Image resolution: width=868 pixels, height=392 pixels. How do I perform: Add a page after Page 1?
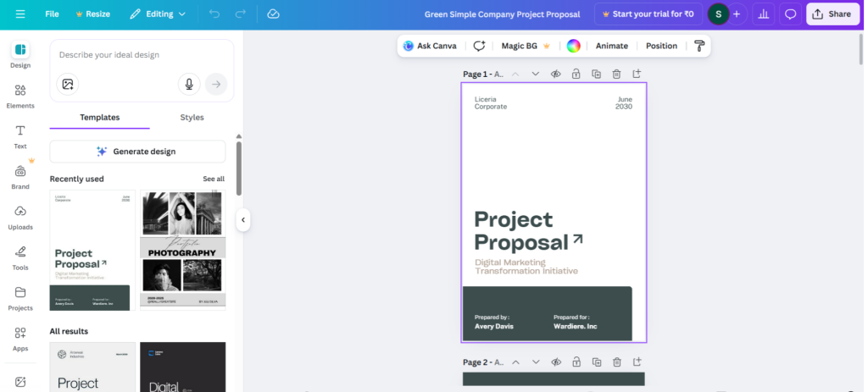637,74
